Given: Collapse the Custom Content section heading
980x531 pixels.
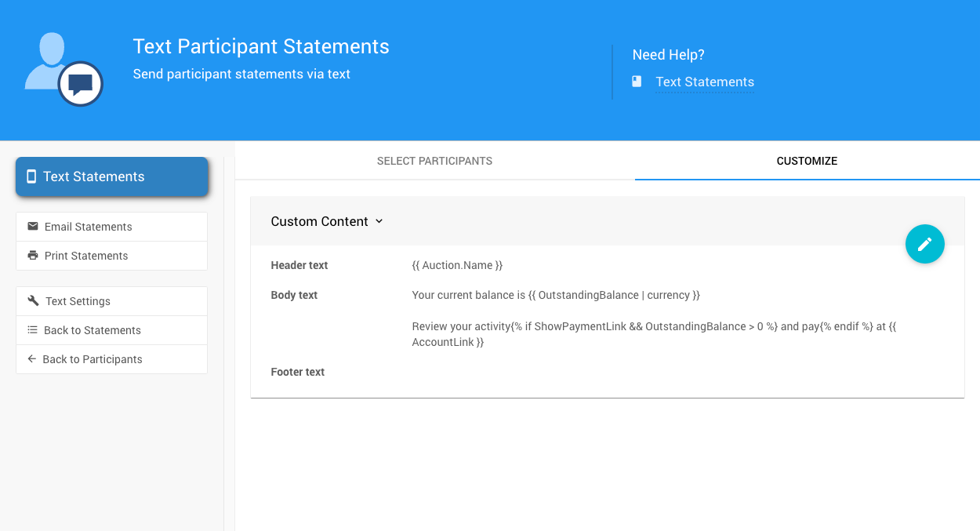Looking at the screenshot, I should tap(319, 221).
